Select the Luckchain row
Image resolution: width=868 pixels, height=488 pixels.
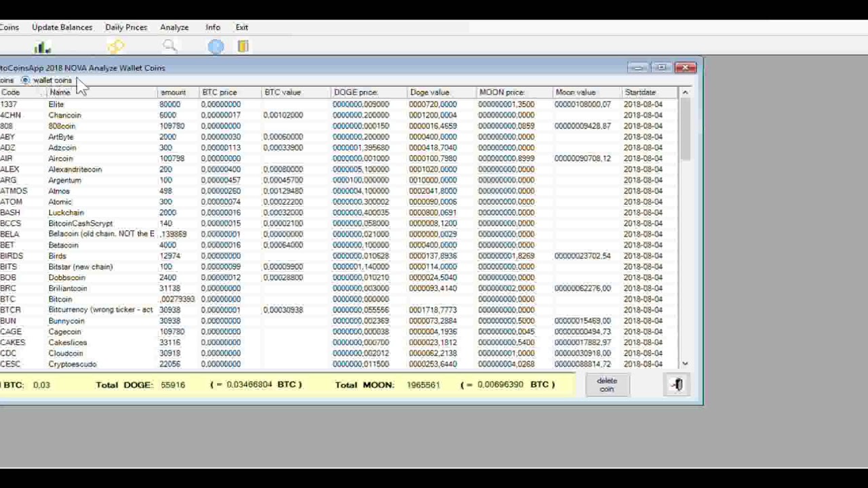pos(339,213)
